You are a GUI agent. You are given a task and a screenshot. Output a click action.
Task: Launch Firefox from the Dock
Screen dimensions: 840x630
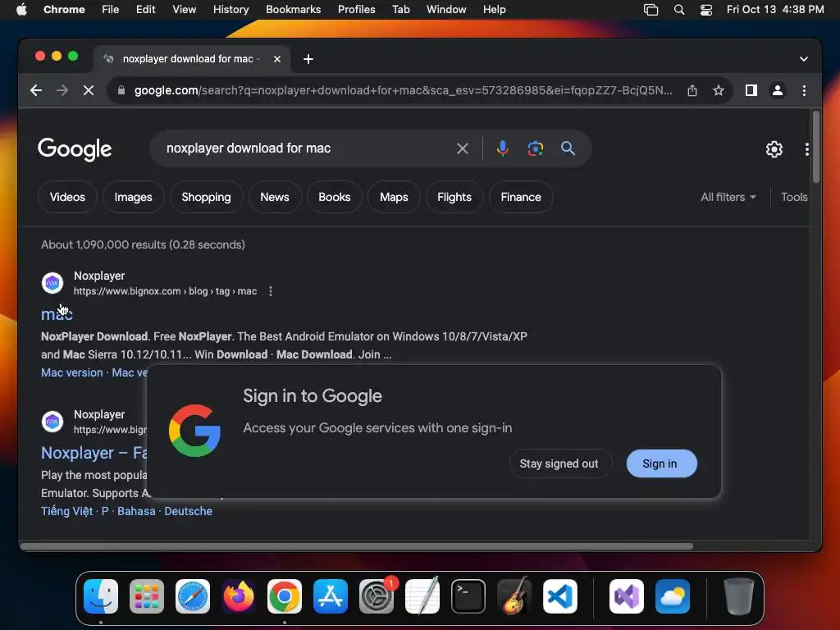239,596
